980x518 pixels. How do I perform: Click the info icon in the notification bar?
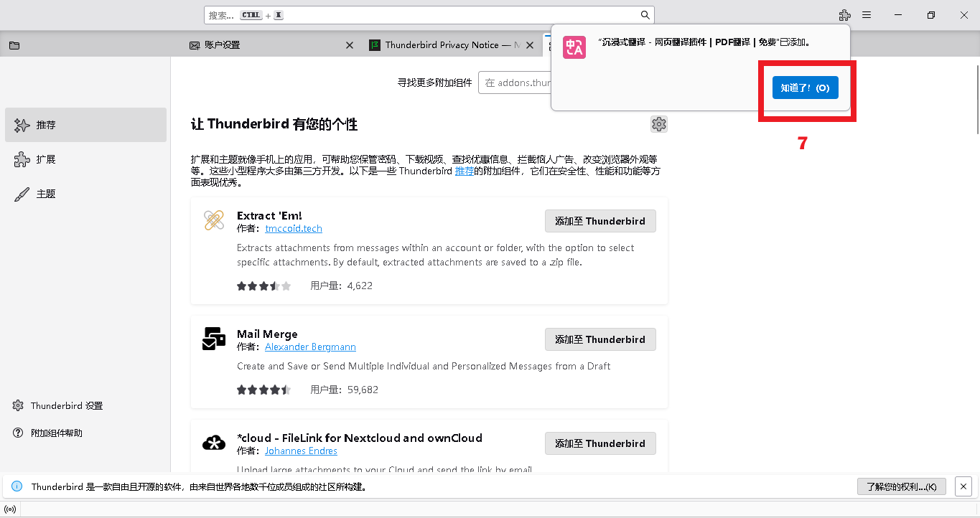point(17,486)
